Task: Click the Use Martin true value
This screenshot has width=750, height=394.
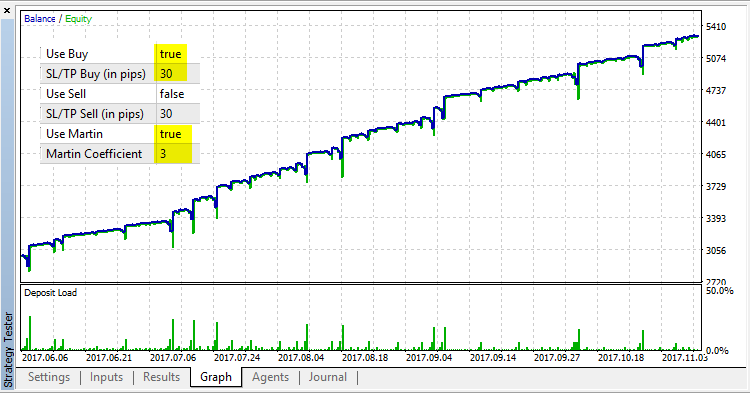Action: 170,134
